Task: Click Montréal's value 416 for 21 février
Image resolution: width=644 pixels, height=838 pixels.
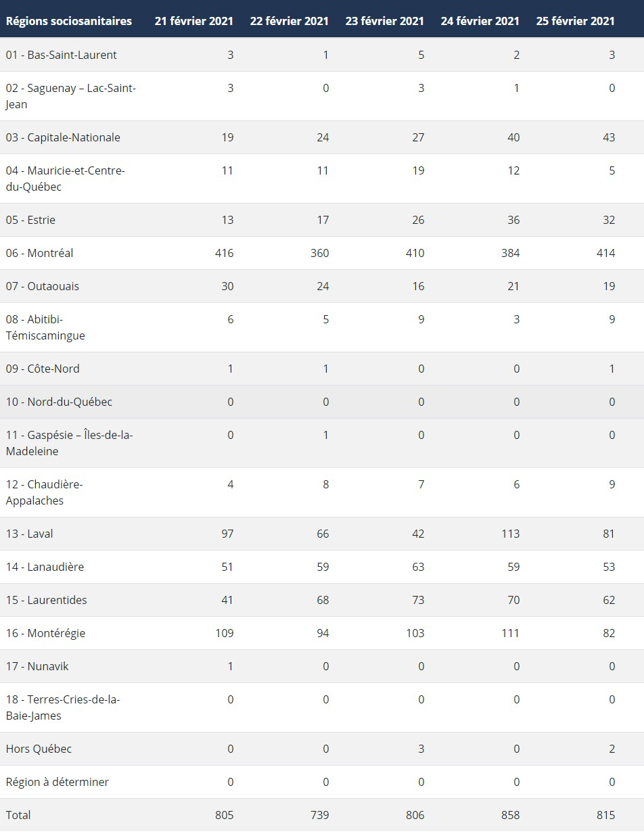Action: [x=224, y=253]
